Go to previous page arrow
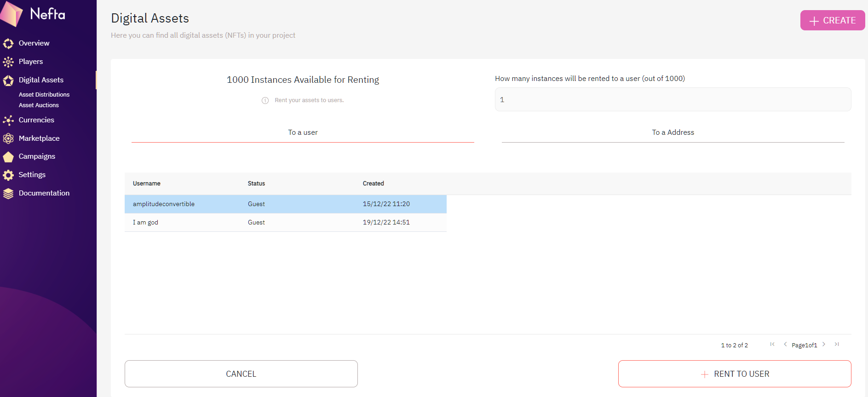 click(x=785, y=344)
